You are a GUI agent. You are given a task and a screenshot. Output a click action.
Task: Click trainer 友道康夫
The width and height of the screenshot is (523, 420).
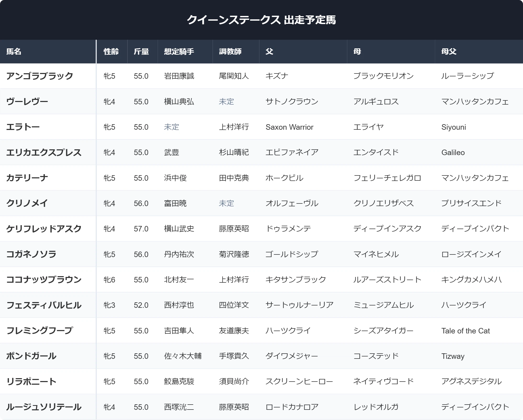(x=234, y=331)
